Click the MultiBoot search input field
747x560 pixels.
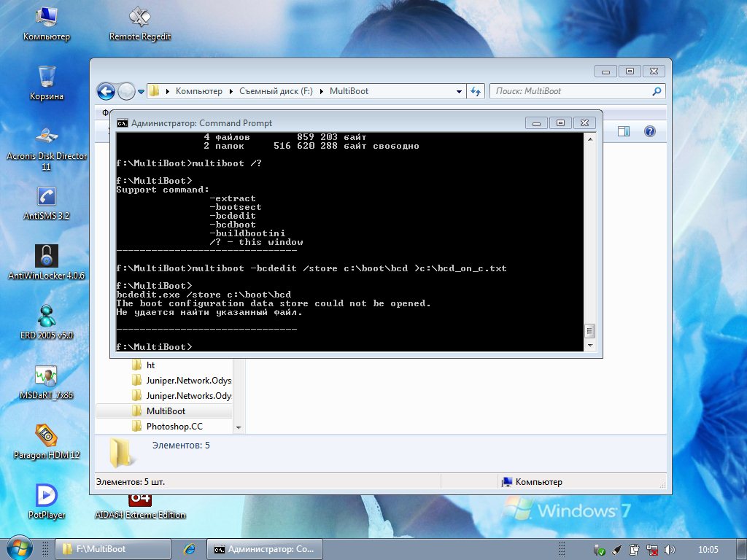click(569, 92)
